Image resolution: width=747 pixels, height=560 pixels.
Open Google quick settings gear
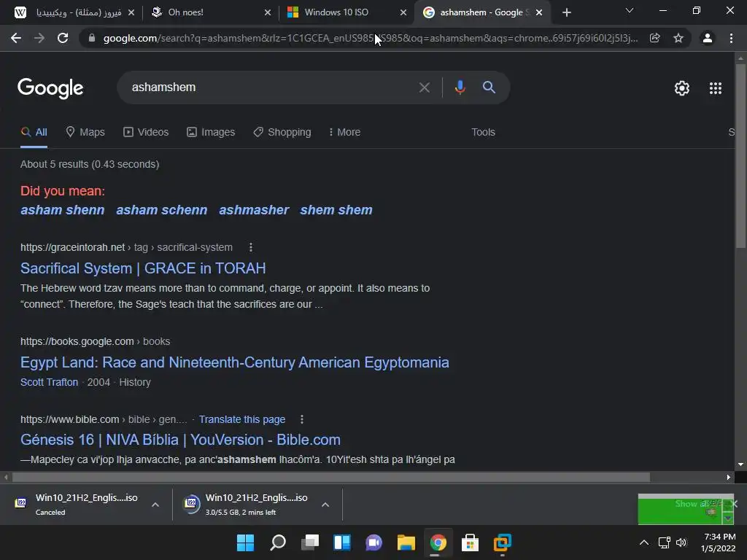[682, 88]
